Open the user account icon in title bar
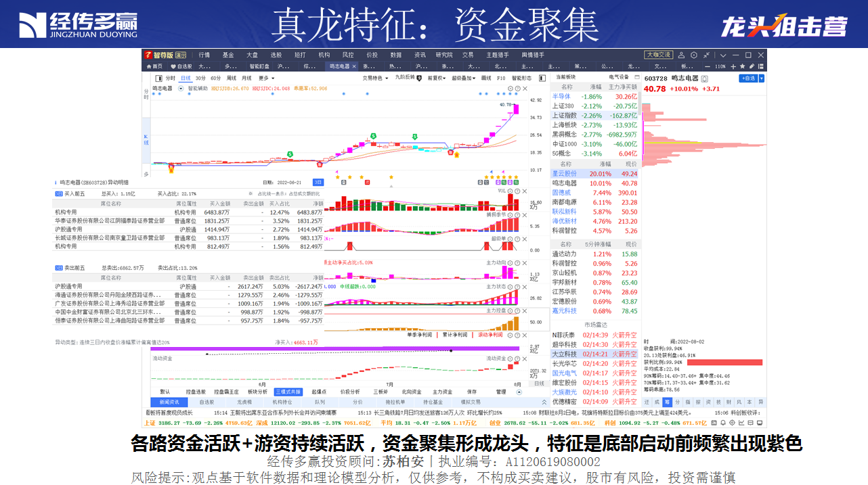Screen dimensions: 868x485 coord(681,55)
